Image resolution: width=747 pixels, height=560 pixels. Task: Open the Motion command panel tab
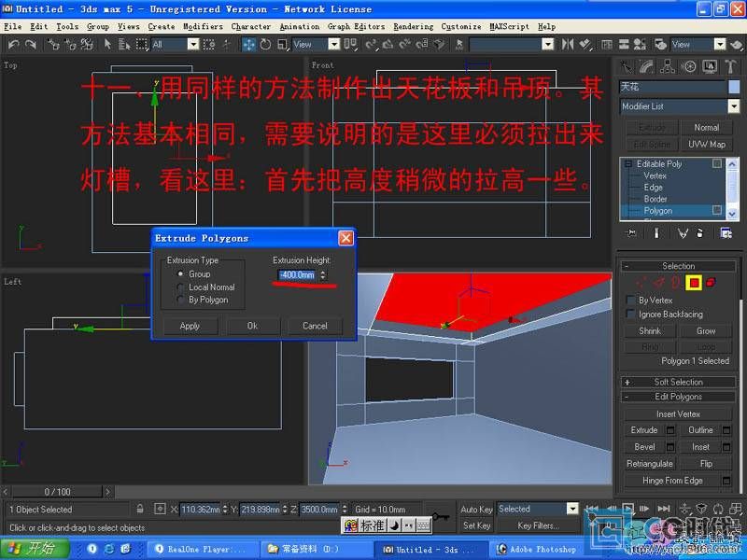pos(689,66)
